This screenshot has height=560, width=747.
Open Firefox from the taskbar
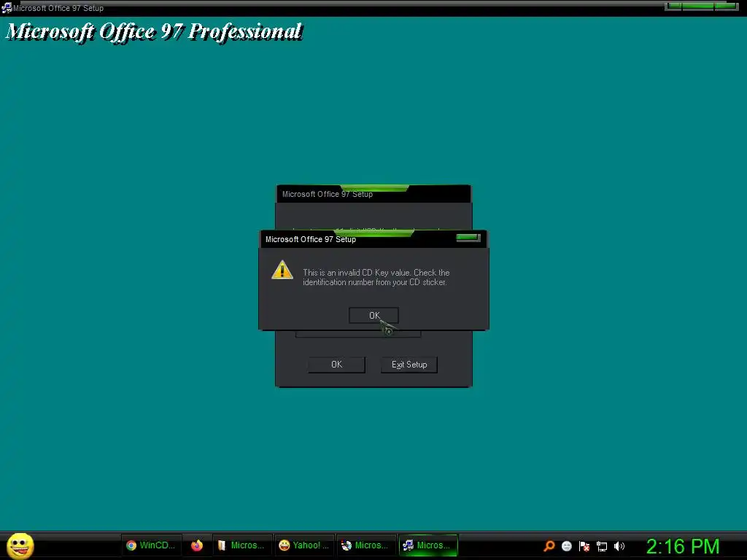click(x=197, y=545)
